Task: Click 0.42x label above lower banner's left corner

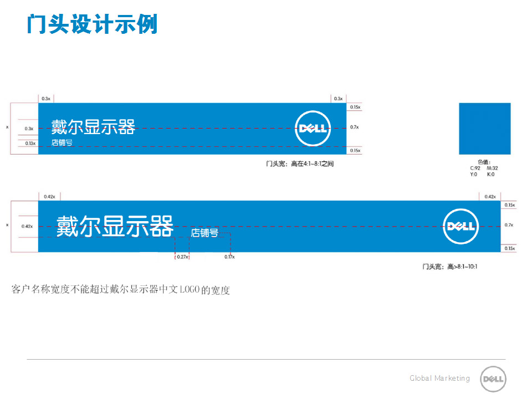Action: 49,196
